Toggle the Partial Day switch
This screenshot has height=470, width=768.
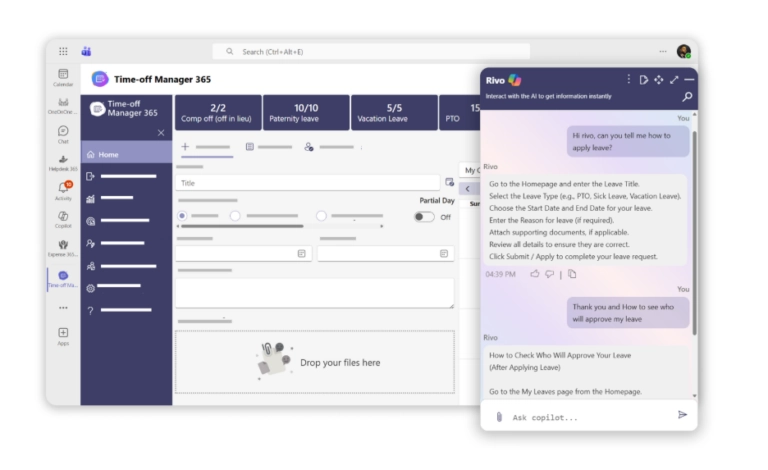[x=424, y=217]
